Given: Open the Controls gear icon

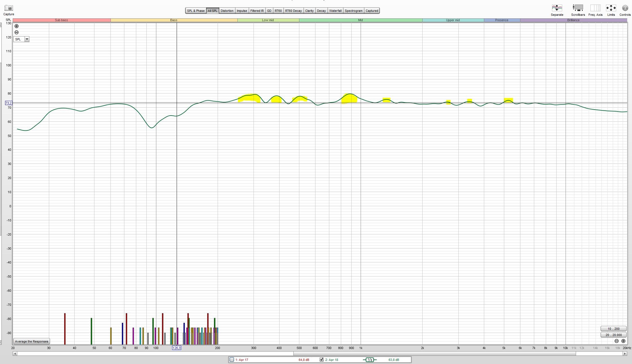Looking at the screenshot, I should point(625,8).
